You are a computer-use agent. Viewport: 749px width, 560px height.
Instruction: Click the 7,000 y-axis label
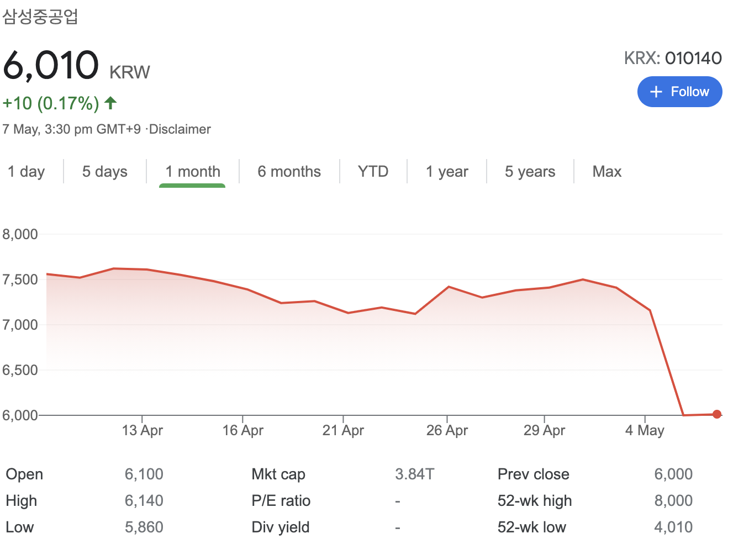[20, 325]
